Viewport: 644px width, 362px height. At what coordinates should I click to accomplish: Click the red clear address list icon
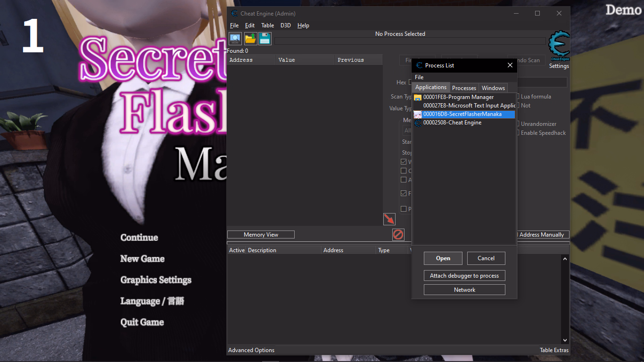(398, 234)
